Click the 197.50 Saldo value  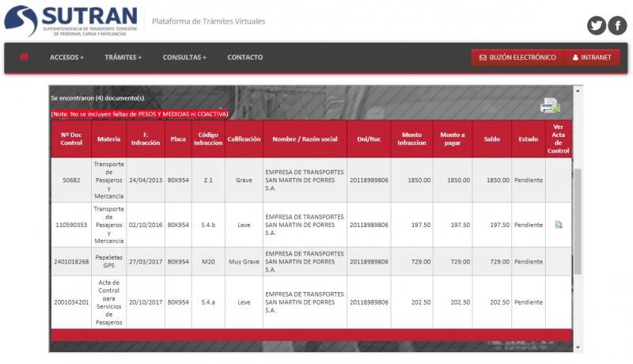[x=499, y=225]
